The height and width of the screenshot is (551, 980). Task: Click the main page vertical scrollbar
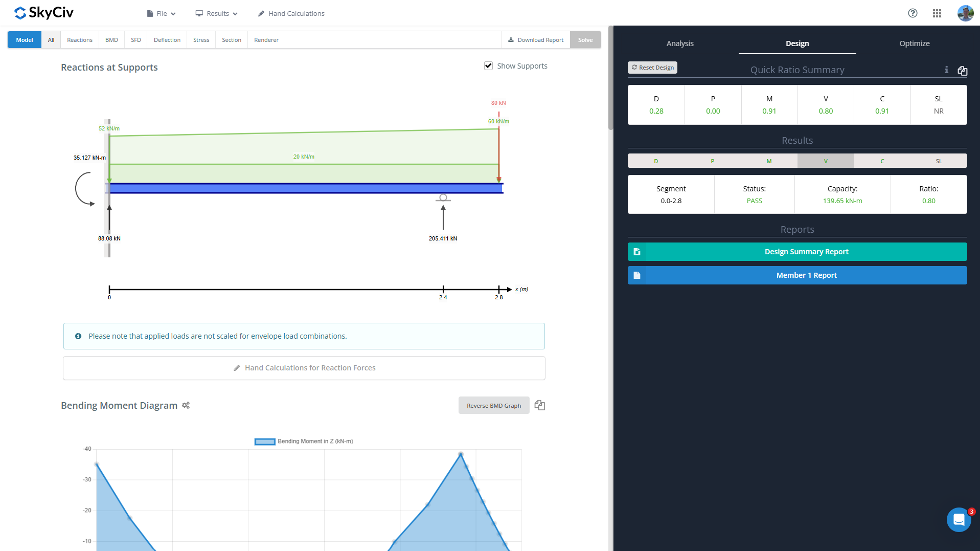click(x=610, y=78)
